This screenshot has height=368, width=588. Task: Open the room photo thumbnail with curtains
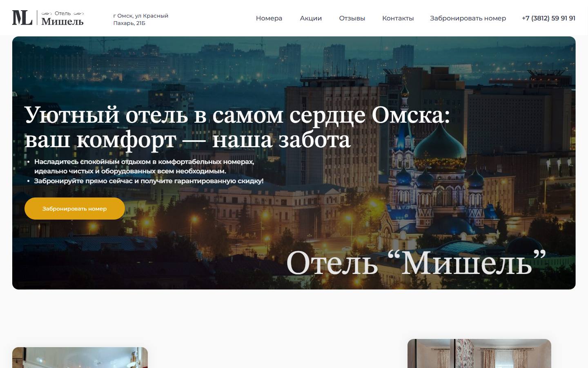click(479, 354)
